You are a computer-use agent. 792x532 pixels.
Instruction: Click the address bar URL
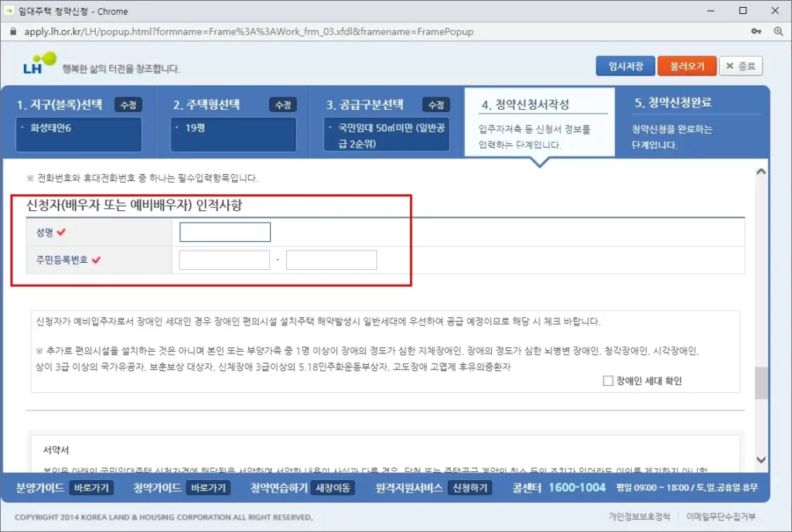click(x=248, y=31)
